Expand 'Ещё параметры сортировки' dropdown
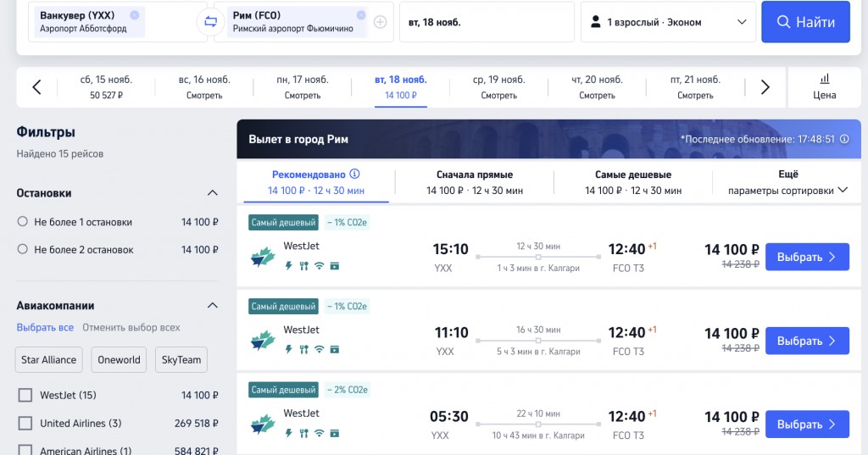 (788, 182)
